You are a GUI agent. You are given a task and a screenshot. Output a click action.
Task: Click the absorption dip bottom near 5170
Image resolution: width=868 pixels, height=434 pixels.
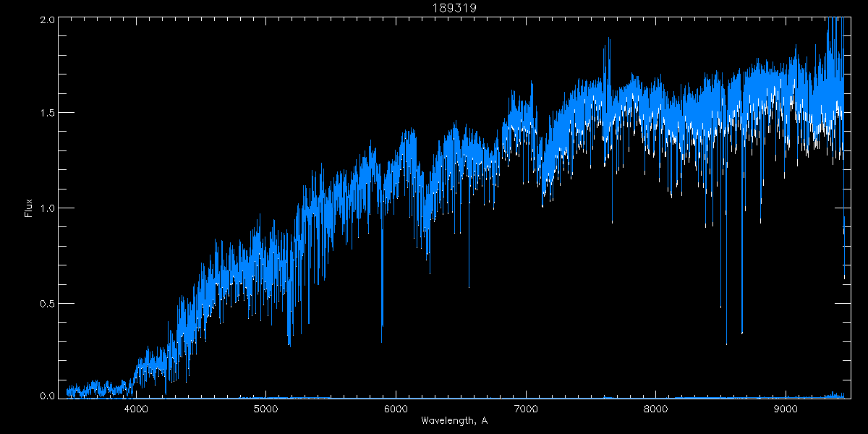[289, 344]
